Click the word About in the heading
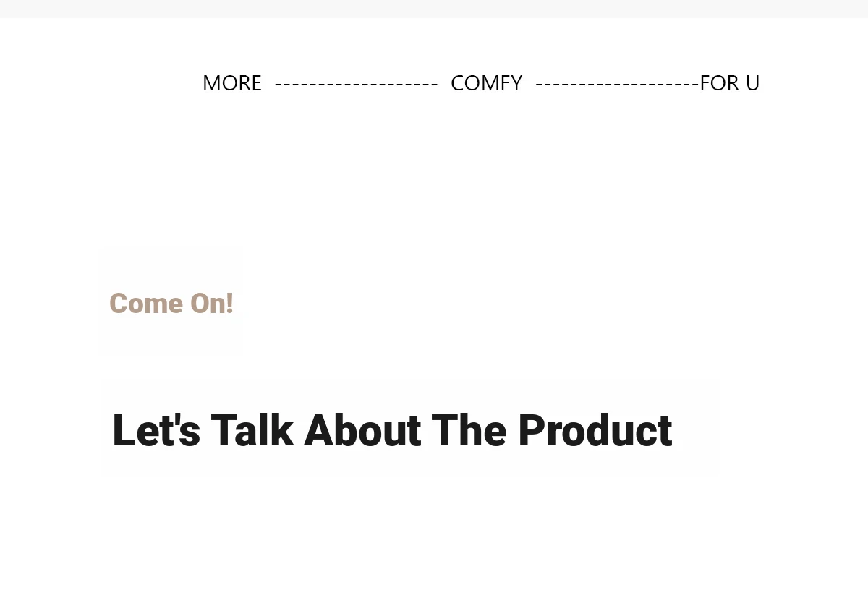 (362, 431)
